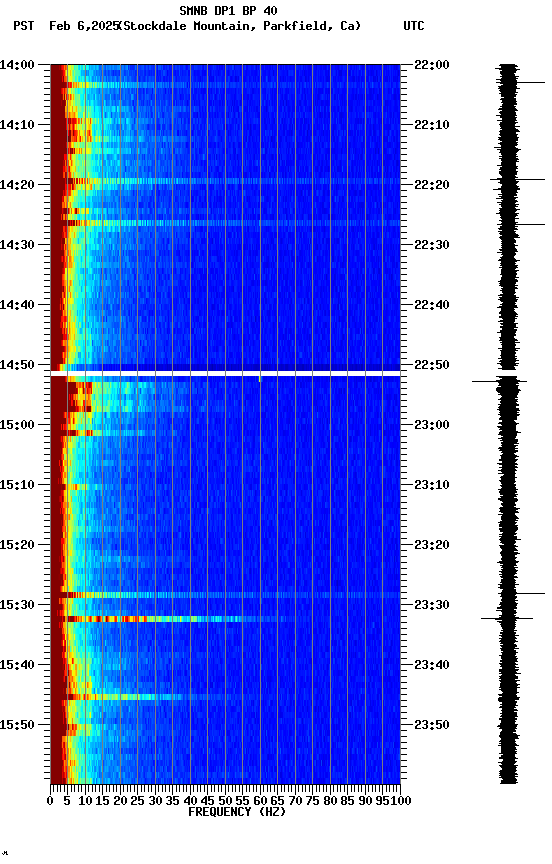Click the 15:00 PST time label
The width and height of the screenshot is (552, 864).
(17, 425)
